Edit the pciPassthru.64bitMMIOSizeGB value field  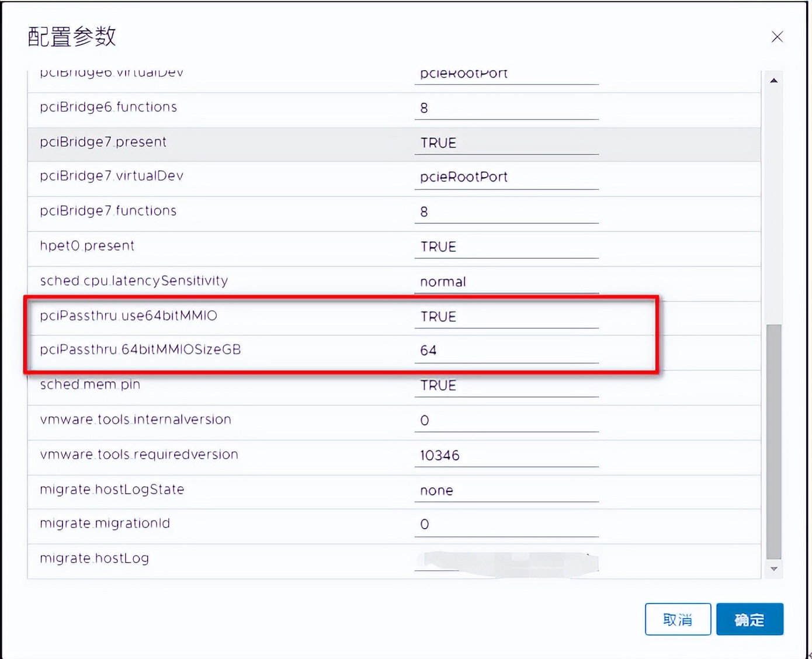point(506,351)
